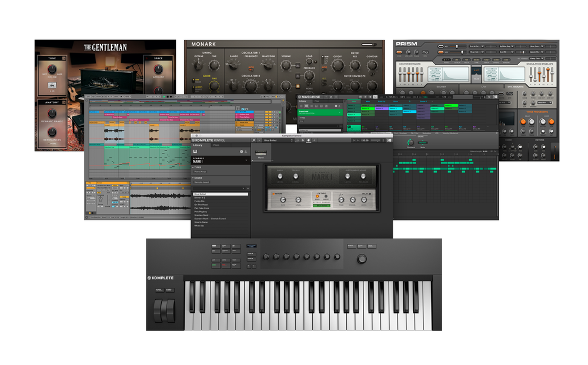Click the globe icon in Komplete Kontrol library

[241, 152]
